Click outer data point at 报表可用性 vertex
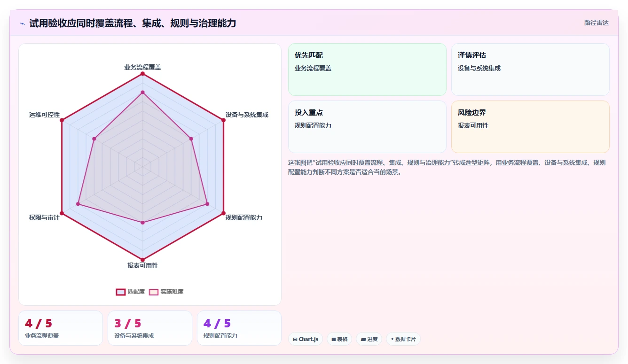Image resolution: width=628 pixels, height=364 pixels. coord(142,259)
